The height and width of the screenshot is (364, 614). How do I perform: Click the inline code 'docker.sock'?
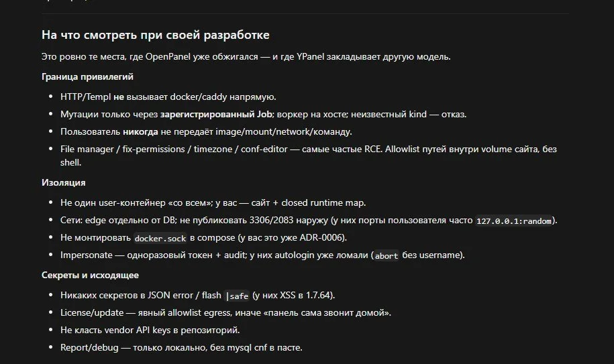(160, 238)
